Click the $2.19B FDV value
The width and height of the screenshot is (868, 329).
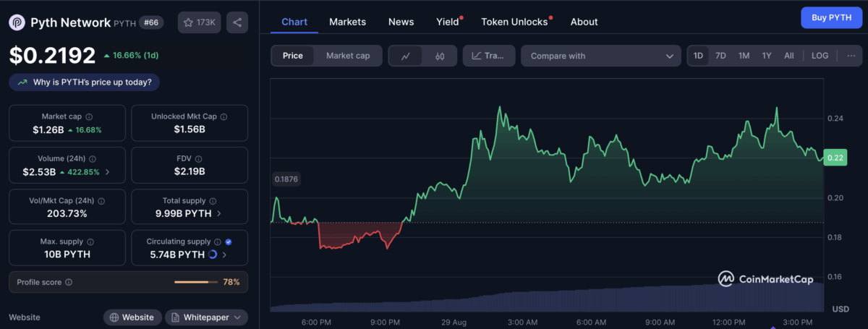[190, 171]
